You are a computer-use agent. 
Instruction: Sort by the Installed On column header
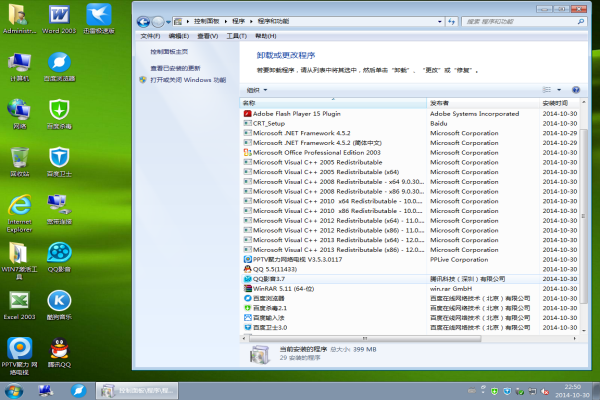click(x=559, y=103)
